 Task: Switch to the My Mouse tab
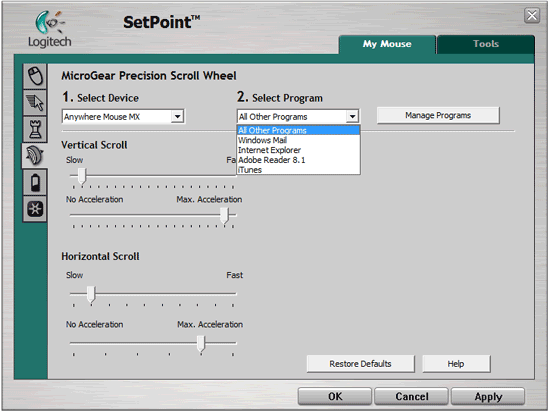click(387, 44)
